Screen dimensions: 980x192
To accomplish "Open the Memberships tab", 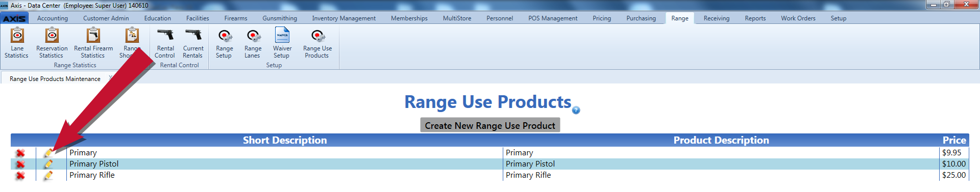I will point(409,18).
